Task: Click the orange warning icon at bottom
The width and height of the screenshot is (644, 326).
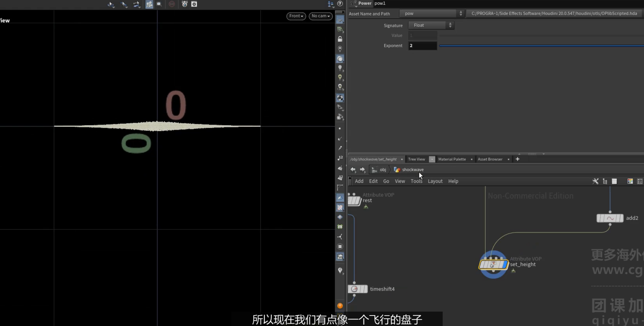Action: [340, 306]
